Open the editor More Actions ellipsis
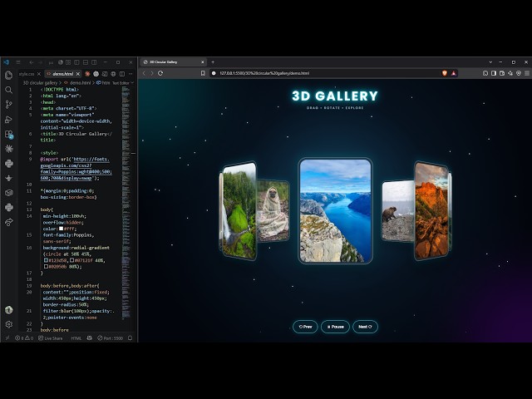The image size is (532, 399). point(131,74)
